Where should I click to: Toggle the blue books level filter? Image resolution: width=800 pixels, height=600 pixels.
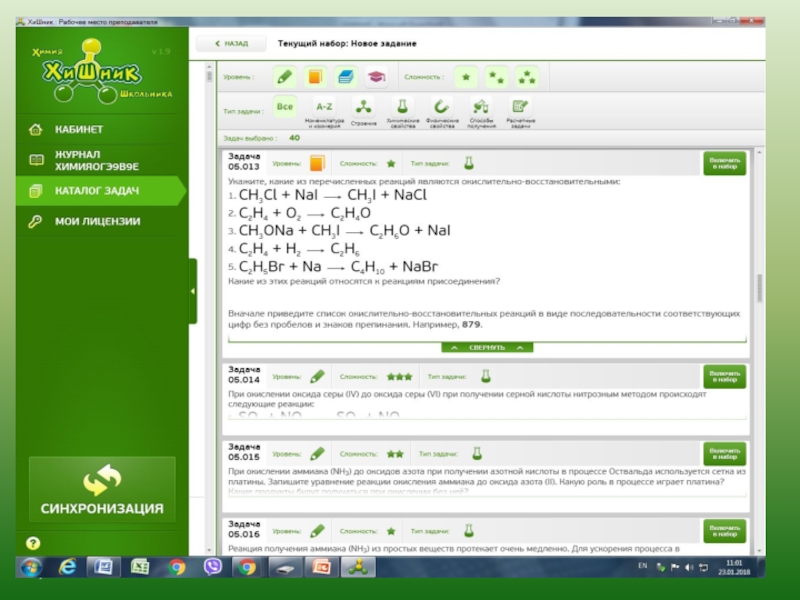(346, 77)
